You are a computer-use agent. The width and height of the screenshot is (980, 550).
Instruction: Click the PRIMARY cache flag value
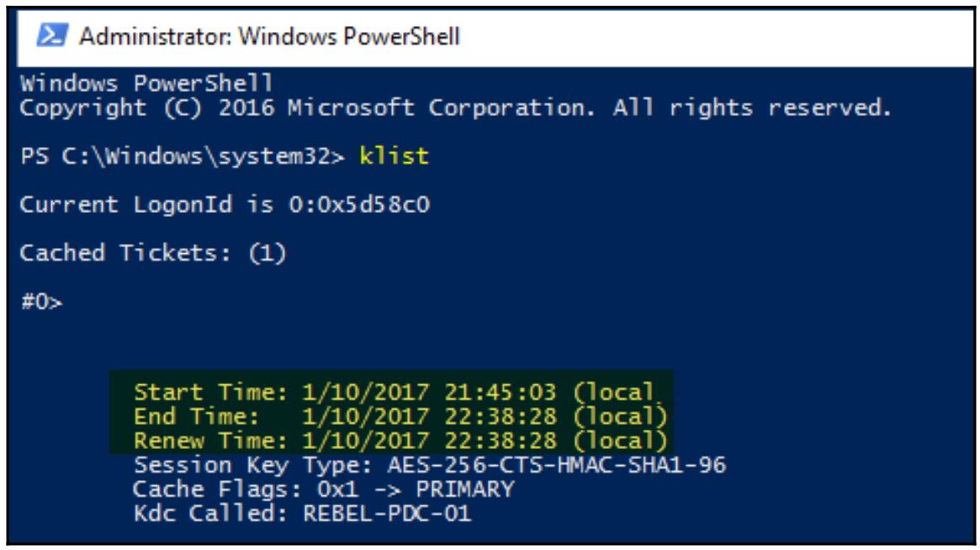pyautogui.click(x=464, y=489)
